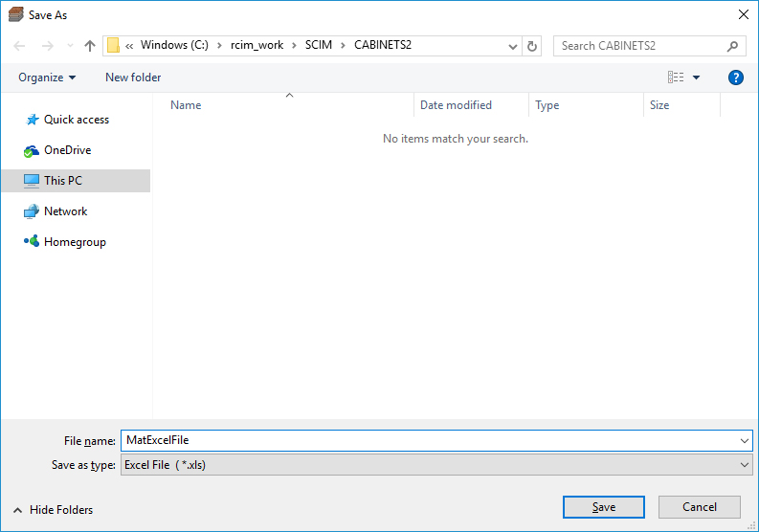Select Quick access in navigation pane
Image resolution: width=759 pixels, height=532 pixels.
click(x=76, y=120)
